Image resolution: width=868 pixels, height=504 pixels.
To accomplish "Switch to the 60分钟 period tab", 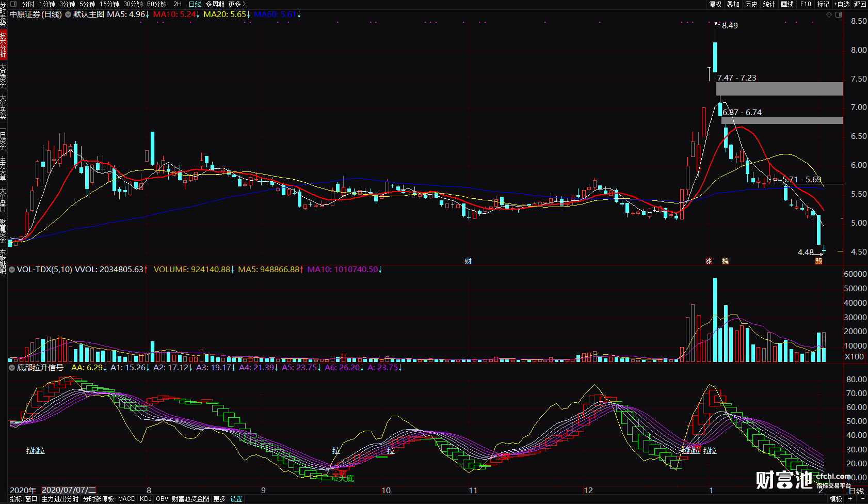I will (x=157, y=4).
